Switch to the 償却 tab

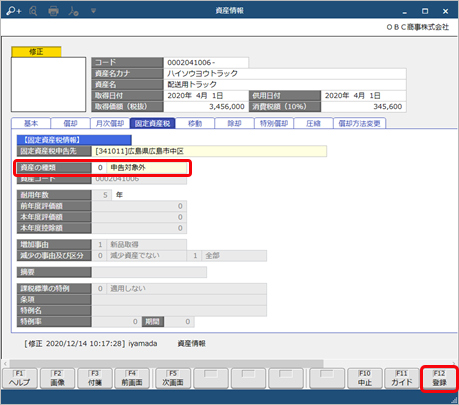point(70,123)
